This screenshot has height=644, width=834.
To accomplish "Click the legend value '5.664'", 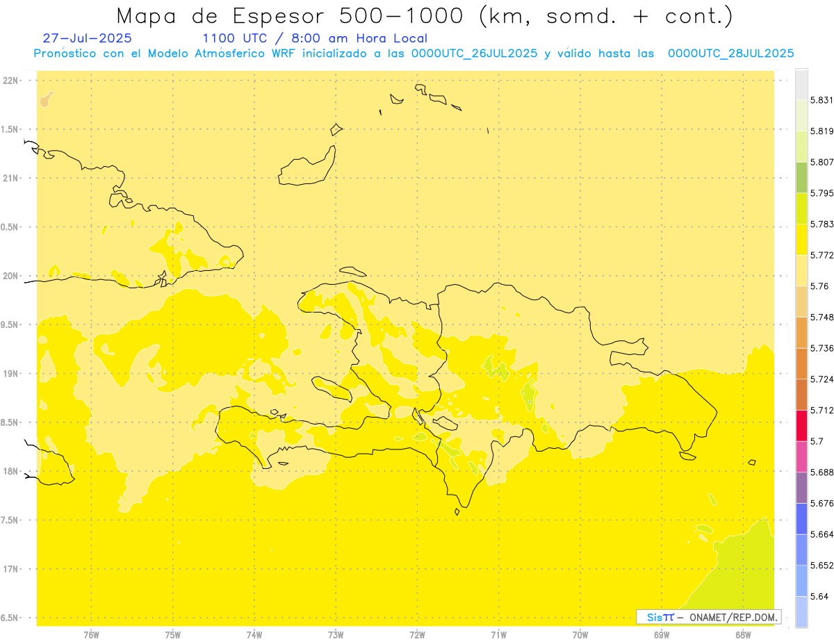I will click(821, 534).
